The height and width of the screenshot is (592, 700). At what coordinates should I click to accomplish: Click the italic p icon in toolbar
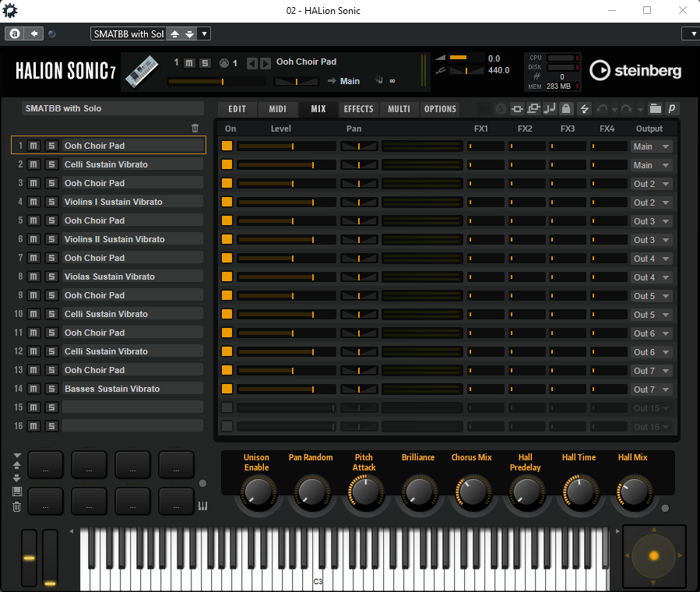point(671,108)
